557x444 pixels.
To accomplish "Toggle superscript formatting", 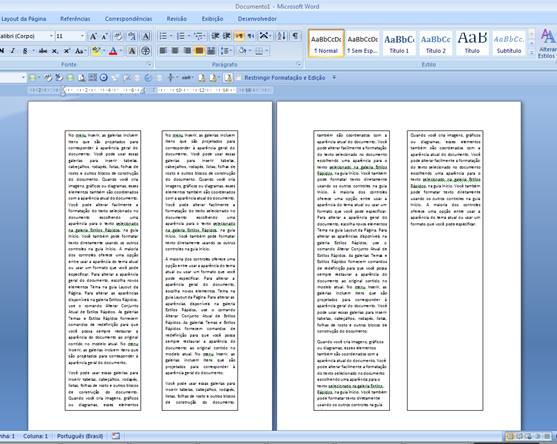I will (x=67, y=51).
